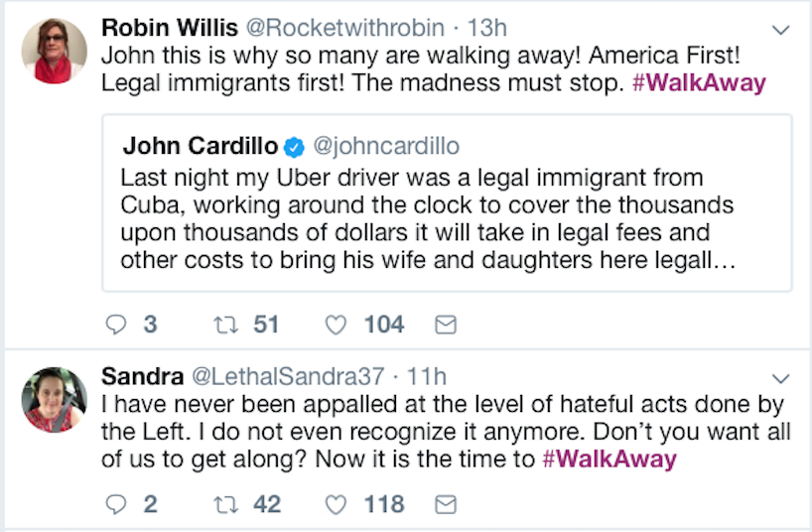Click #WalkAway hashtag in Robin's tweet

pos(699,82)
